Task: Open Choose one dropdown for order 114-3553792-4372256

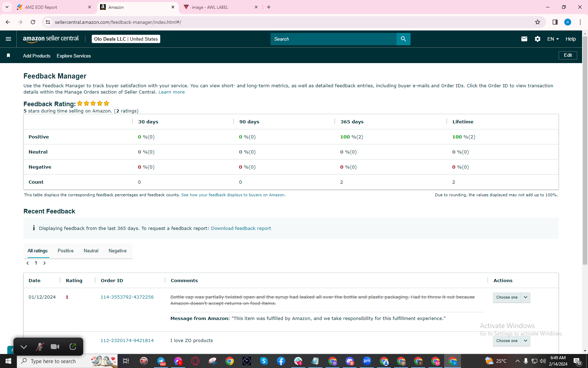Action: (x=512, y=297)
